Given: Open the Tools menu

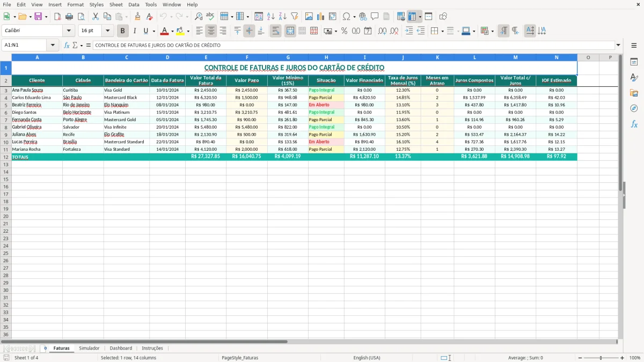Looking at the screenshot, I should coord(151,4).
